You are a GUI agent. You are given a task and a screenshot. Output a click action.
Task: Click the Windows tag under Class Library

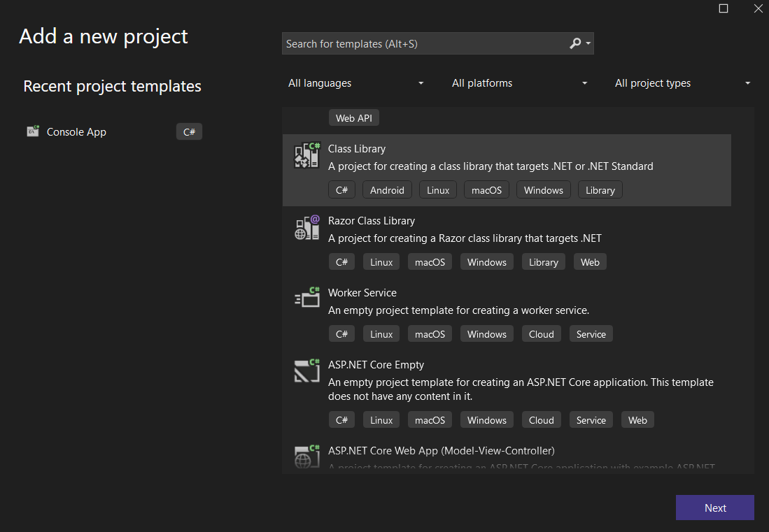click(x=544, y=190)
